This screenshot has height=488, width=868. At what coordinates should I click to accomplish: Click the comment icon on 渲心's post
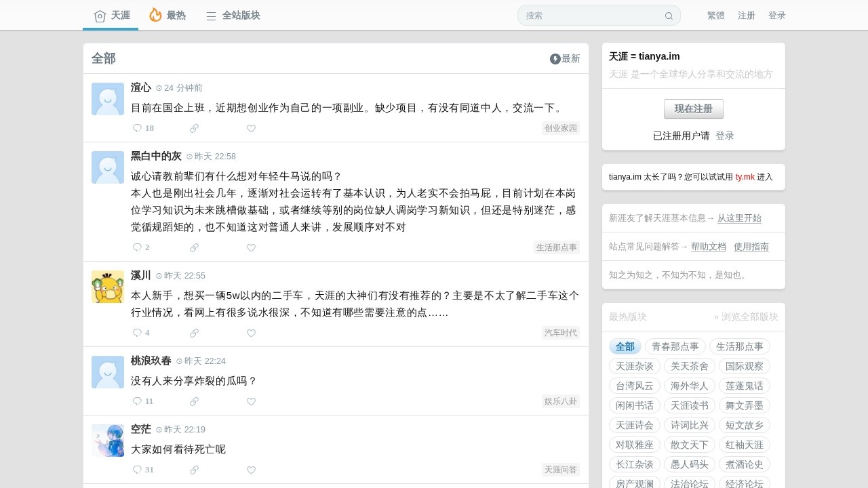[x=137, y=128]
